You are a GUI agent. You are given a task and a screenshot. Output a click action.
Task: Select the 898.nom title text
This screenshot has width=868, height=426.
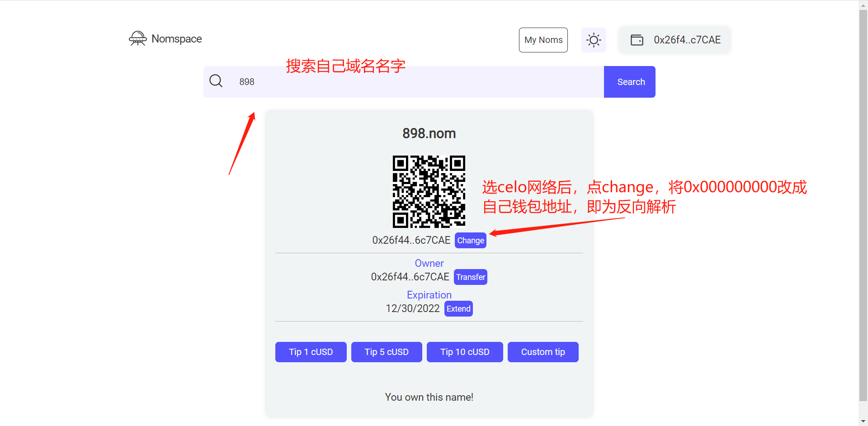[429, 133]
